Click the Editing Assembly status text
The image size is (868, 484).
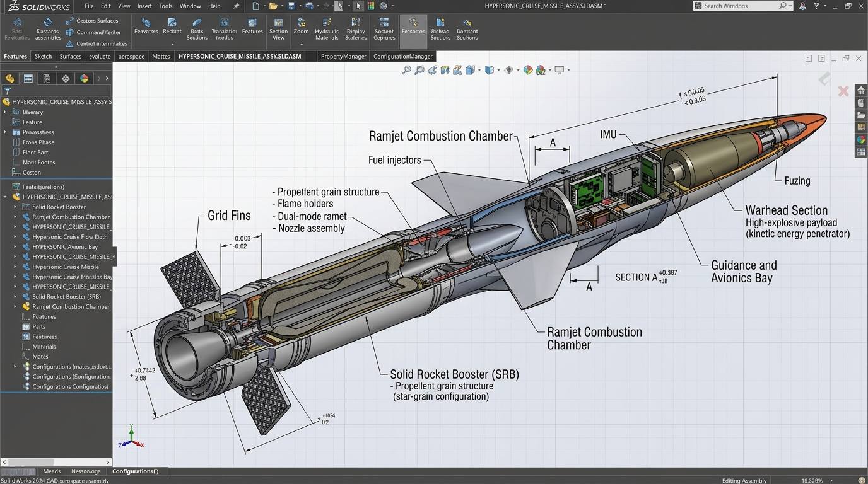(x=744, y=480)
